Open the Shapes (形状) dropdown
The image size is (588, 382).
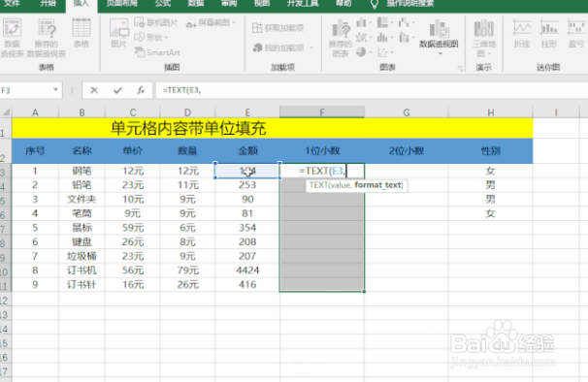(151, 37)
